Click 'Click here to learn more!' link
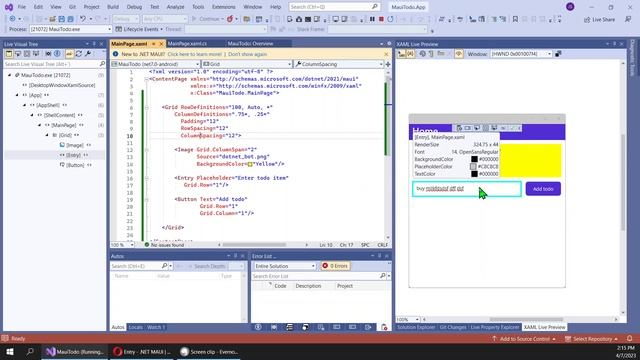 195,54
